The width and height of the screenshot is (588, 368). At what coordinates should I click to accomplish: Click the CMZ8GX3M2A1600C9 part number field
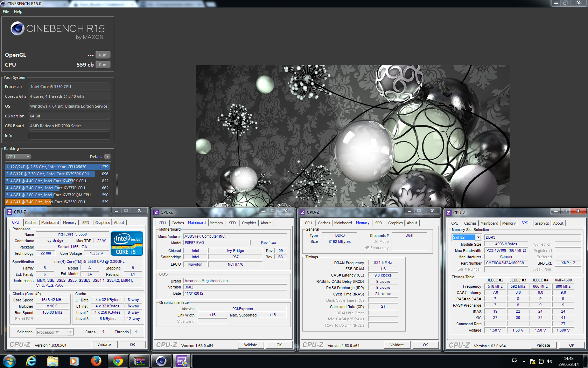pos(505,263)
